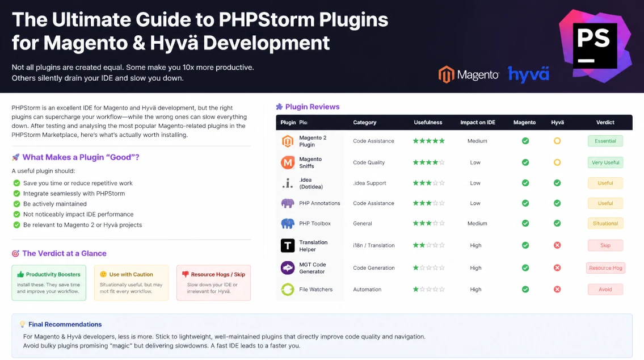Click the MGT Code Generator icon
The width and height of the screenshot is (644, 360).
[288, 267]
